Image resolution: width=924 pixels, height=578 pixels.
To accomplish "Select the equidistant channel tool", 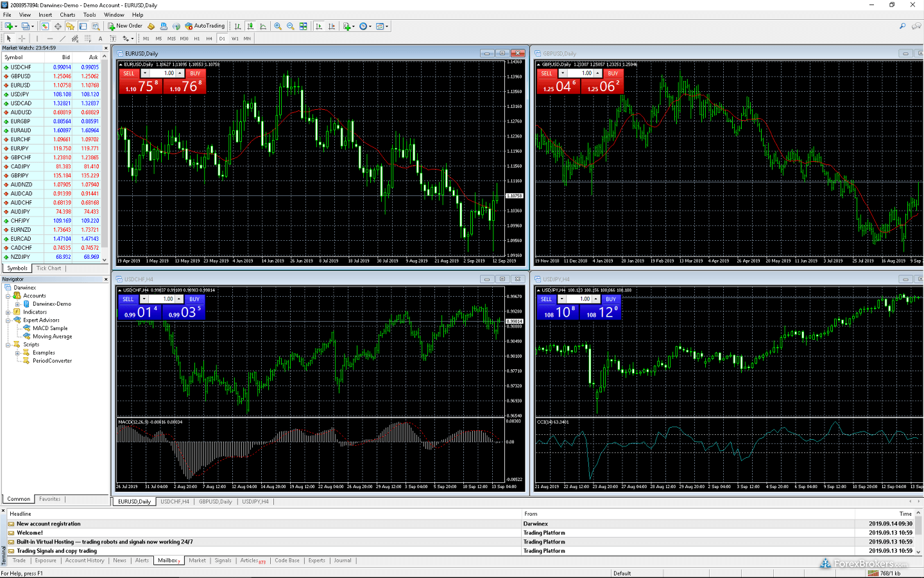I will coord(75,39).
